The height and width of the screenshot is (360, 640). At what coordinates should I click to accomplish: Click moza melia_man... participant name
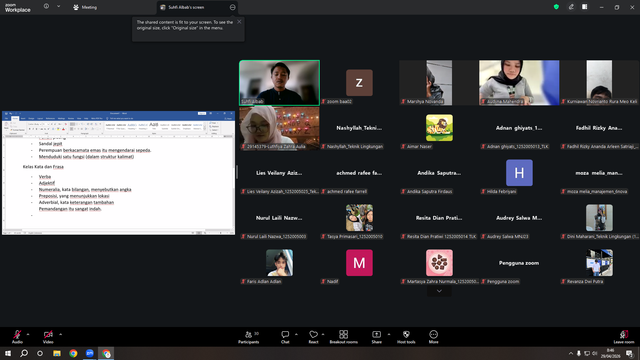[599, 173]
